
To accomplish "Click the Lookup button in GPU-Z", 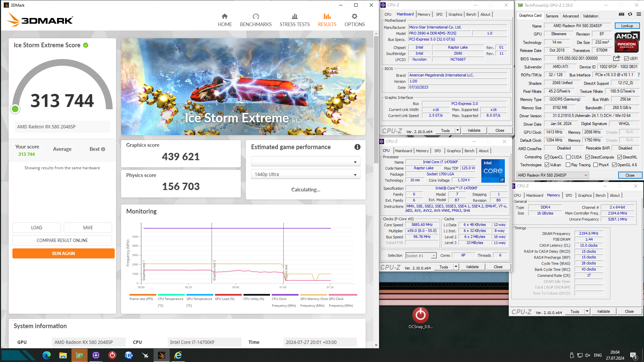I will click(x=627, y=26).
